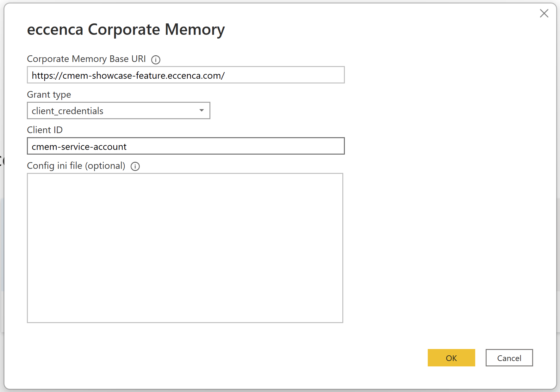The height and width of the screenshot is (392, 560).
Task: Open the Grant type dropdown arrow
Action: click(202, 111)
